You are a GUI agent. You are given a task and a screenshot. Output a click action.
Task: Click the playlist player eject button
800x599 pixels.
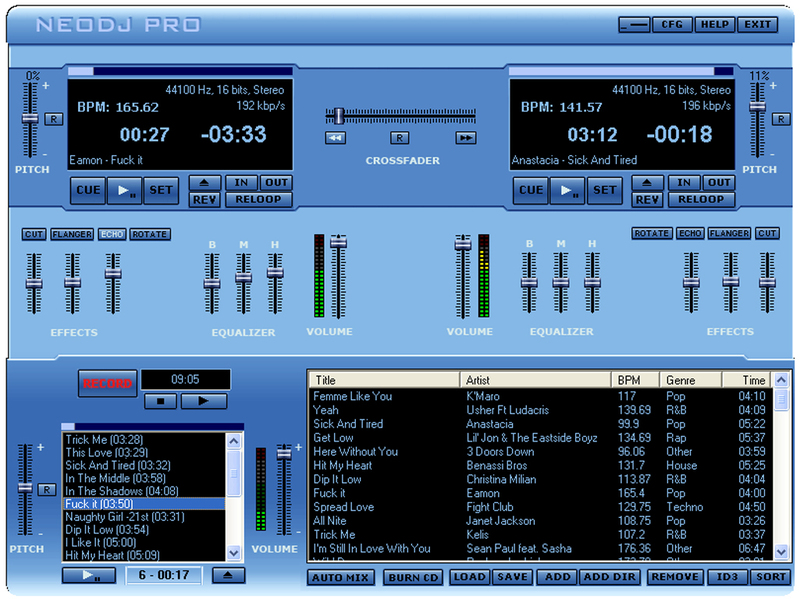(x=228, y=576)
